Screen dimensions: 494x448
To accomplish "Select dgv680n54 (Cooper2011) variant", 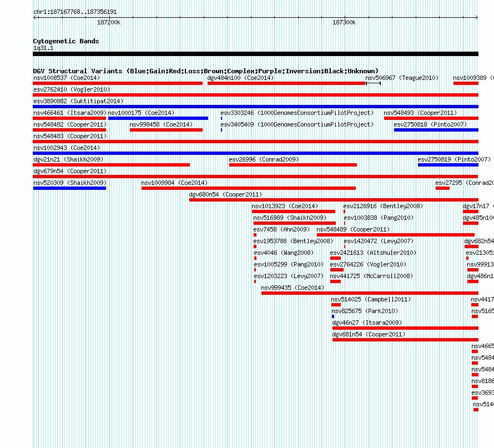I will pos(225,194).
